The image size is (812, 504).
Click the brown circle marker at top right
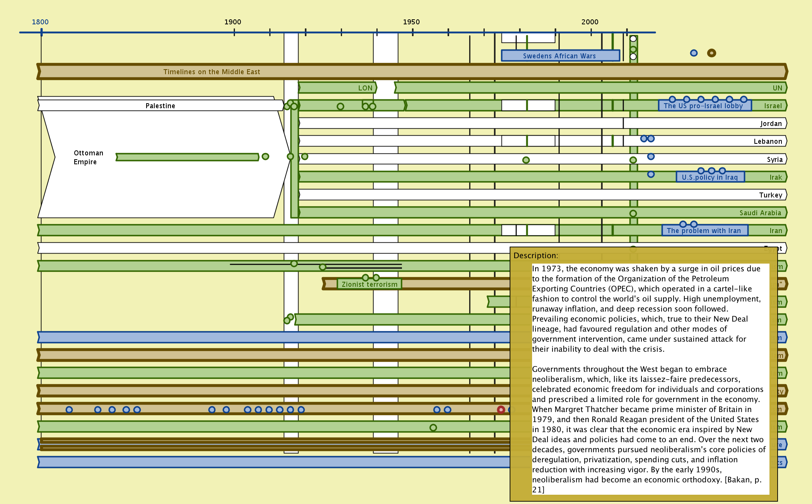pos(711,53)
